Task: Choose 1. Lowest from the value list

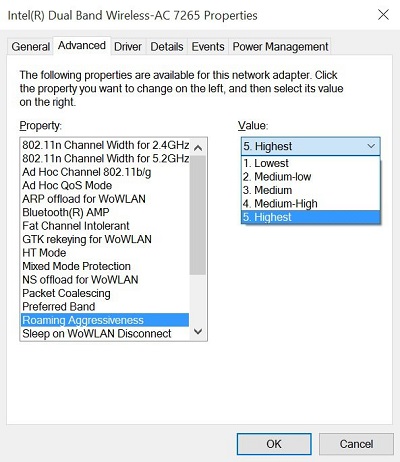Action: [x=310, y=163]
